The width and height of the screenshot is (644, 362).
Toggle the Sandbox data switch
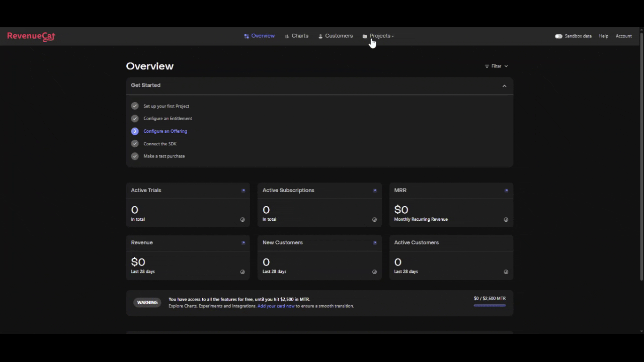[x=558, y=36]
